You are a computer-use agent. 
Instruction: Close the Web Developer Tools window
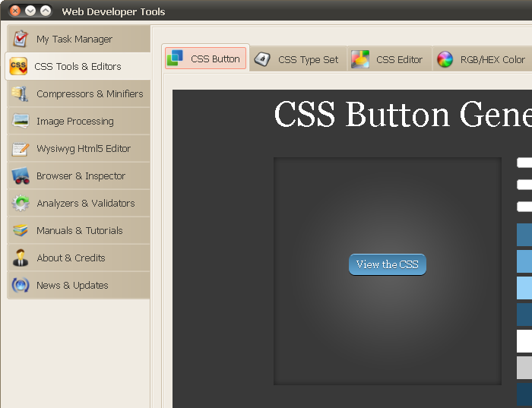click(15, 11)
